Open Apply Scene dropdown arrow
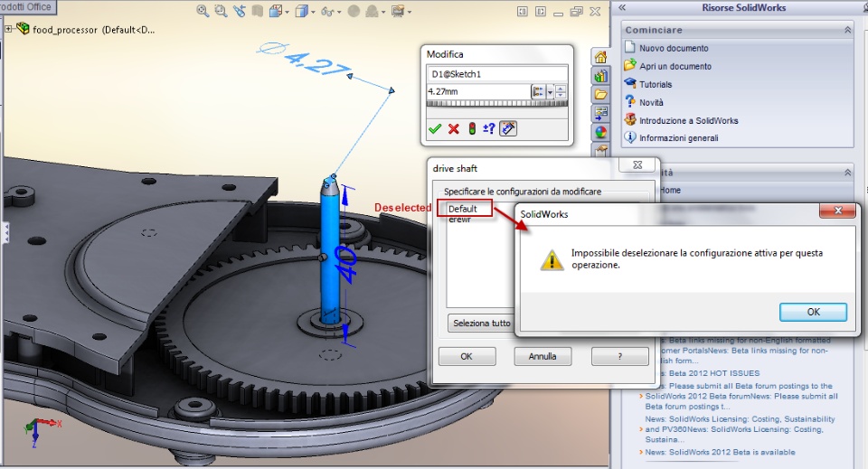 tap(383, 12)
